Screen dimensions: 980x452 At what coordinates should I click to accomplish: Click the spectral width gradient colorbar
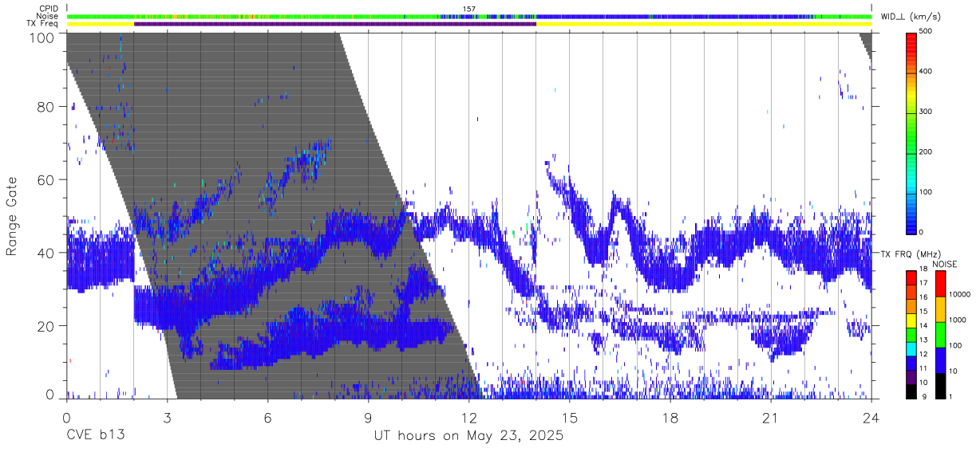pos(912,132)
